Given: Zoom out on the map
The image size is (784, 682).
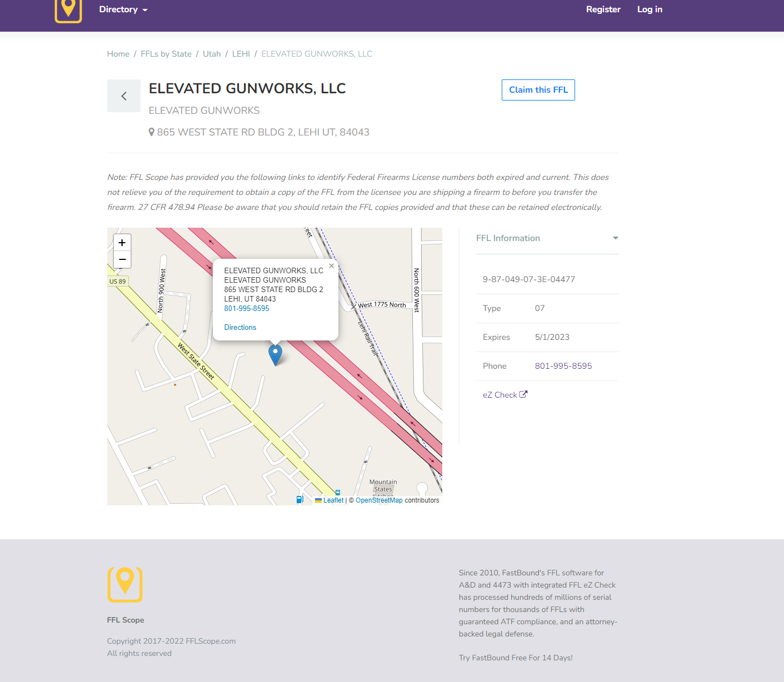Looking at the screenshot, I should pos(122,259).
